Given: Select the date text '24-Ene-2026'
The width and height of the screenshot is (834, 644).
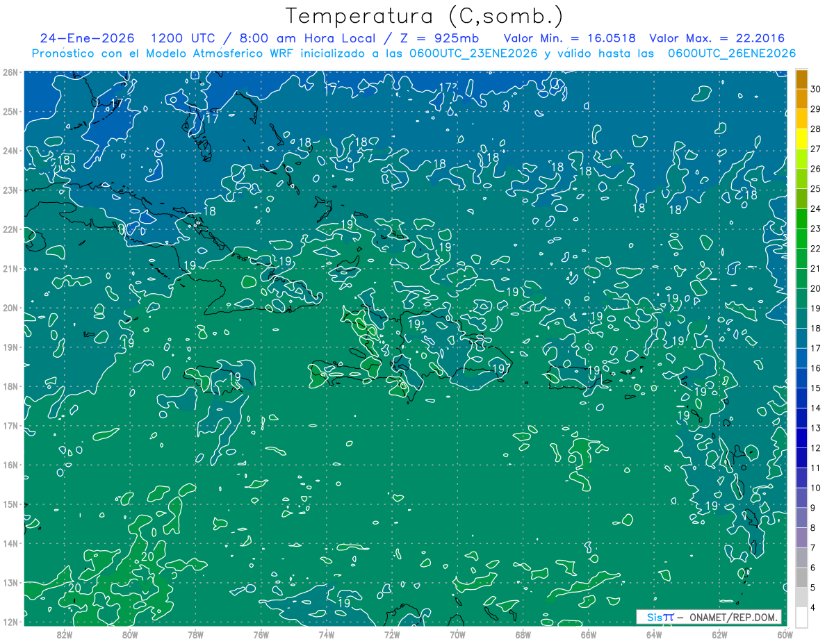Looking at the screenshot, I should click(x=87, y=38).
